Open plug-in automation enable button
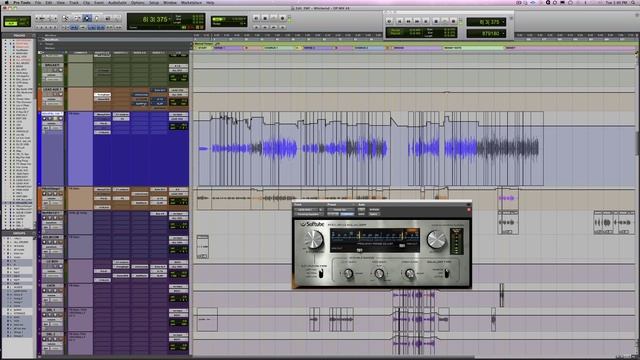Image resolution: width=640 pixels, height=360 pixels. click(x=361, y=209)
